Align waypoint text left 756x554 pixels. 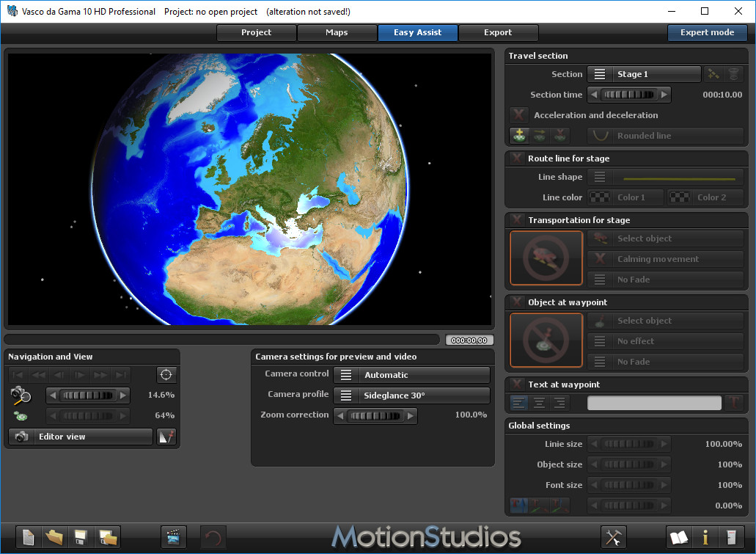click(x=519, y=402)
